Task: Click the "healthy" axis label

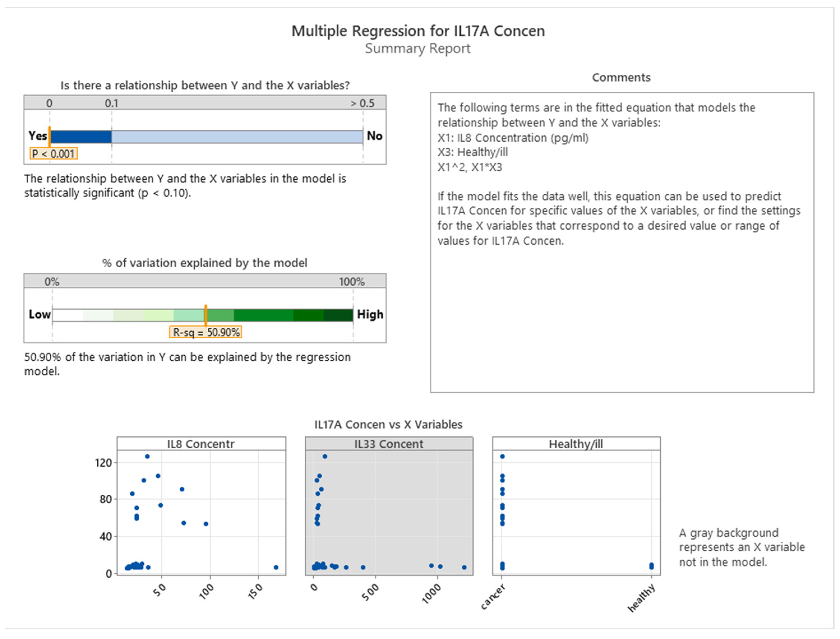Action: coord(642,598)
